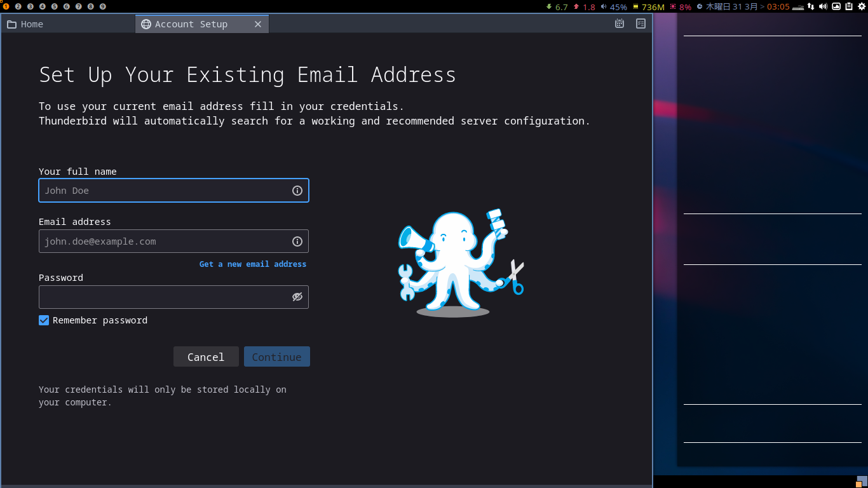Switch to workspace 5 in top bar

pos(55,6)
